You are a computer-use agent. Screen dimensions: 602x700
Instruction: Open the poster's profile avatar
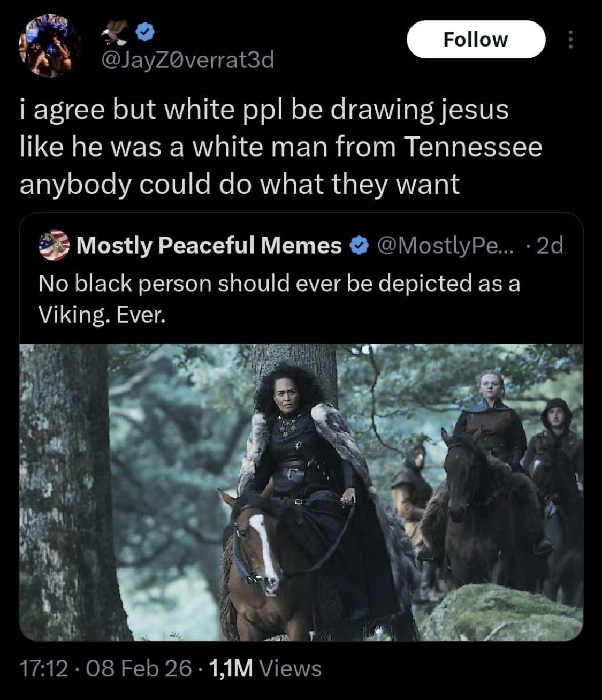click(49, 46)
